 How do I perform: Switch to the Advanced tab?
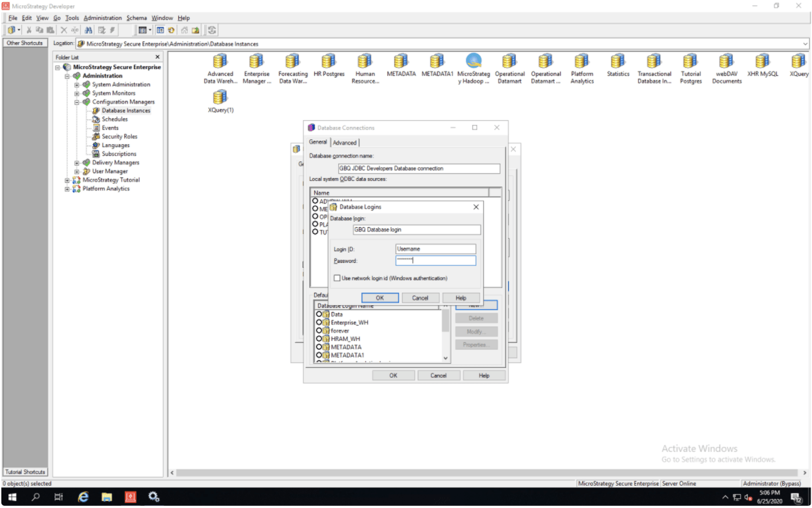pyautogui.click(x=345, y=143)
